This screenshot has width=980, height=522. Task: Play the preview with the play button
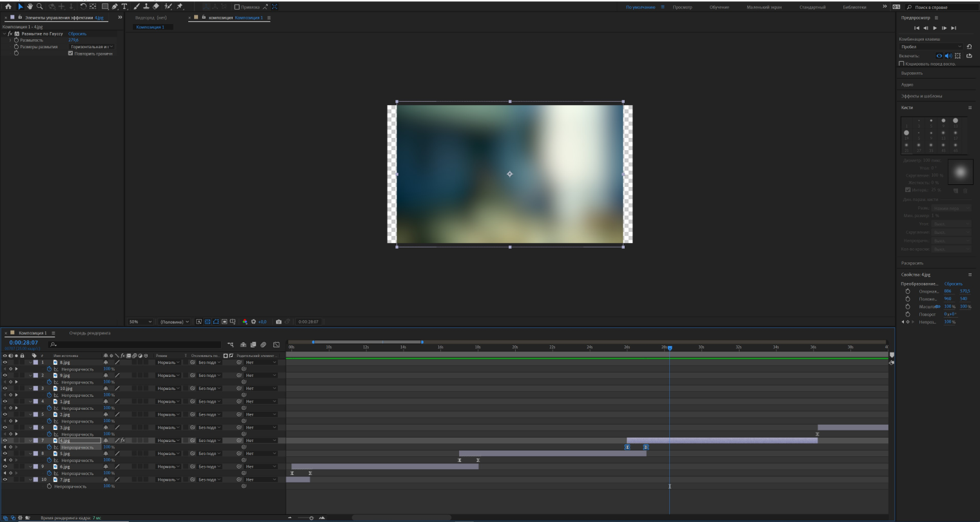(x=935, y=28)
